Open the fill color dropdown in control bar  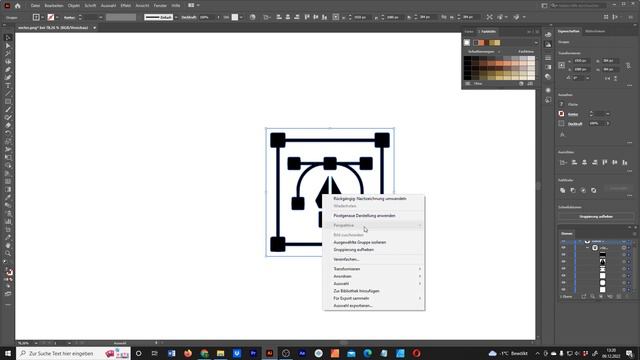(x=42, y=17)
